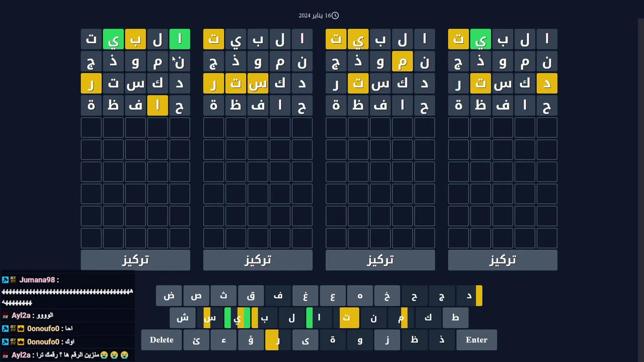
Task: Click تركيز under the leftmost board
Action: point(135,260)
